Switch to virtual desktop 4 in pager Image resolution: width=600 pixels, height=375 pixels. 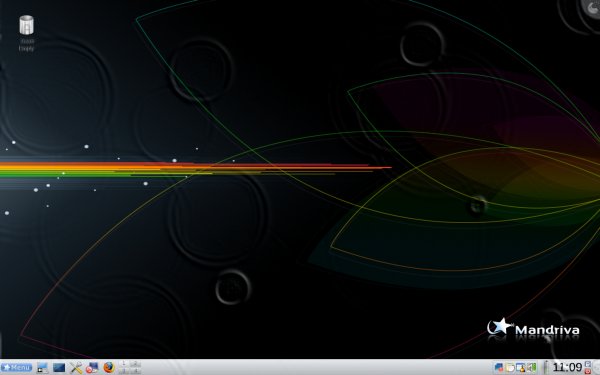point(136,370)
